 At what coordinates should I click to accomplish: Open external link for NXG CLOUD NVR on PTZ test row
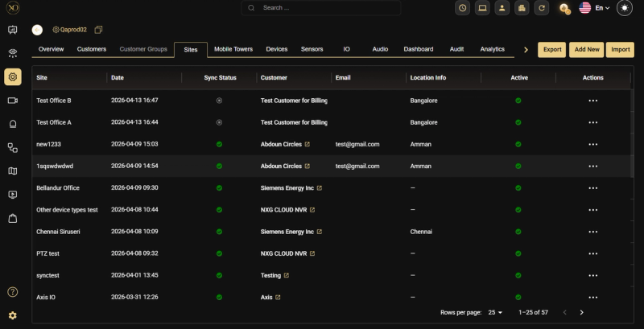click(312, 253)
